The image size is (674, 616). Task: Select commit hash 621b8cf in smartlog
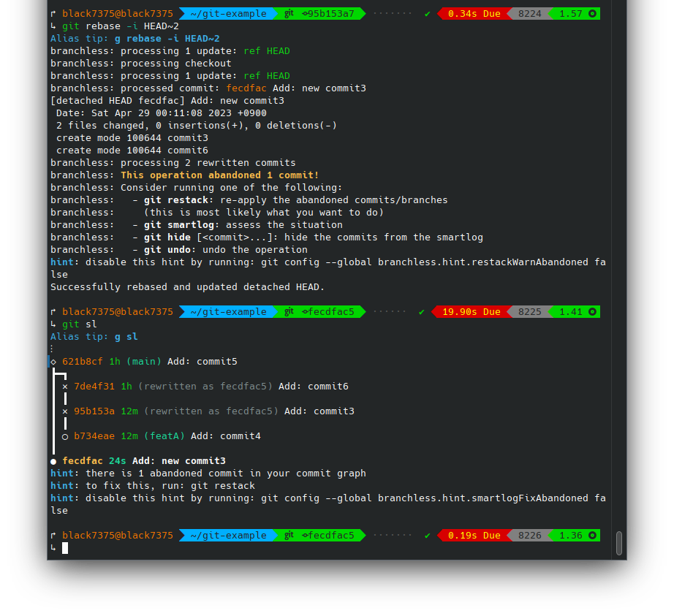tap(83, 362)
